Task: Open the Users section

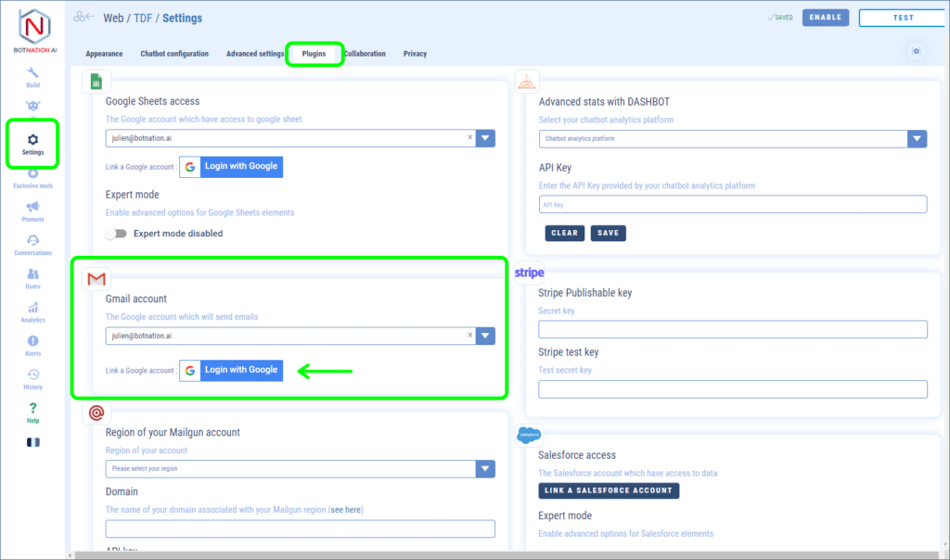Action: pos(32,278)
